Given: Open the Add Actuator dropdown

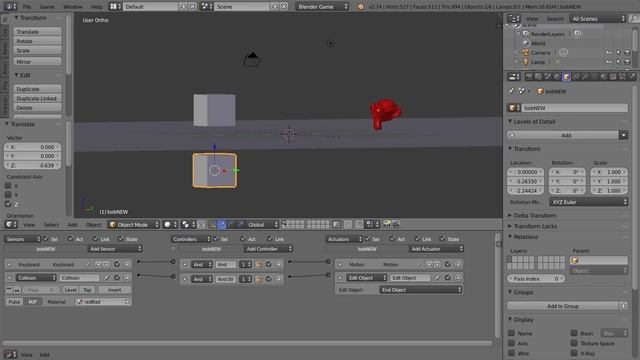Looking at the screenshot, I should click(x=436, y=249).
